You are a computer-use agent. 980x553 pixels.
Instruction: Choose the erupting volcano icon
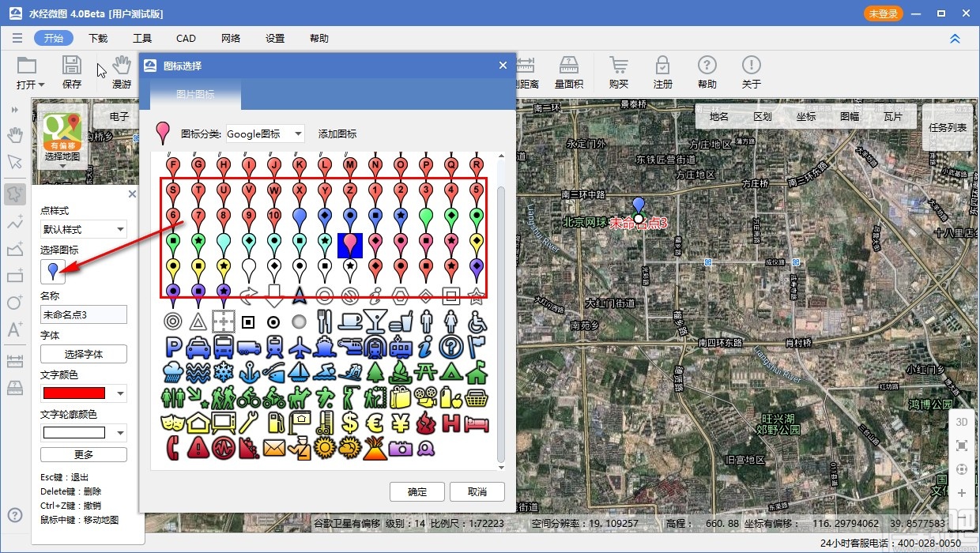pyautogui.click(x=375, y=448)
